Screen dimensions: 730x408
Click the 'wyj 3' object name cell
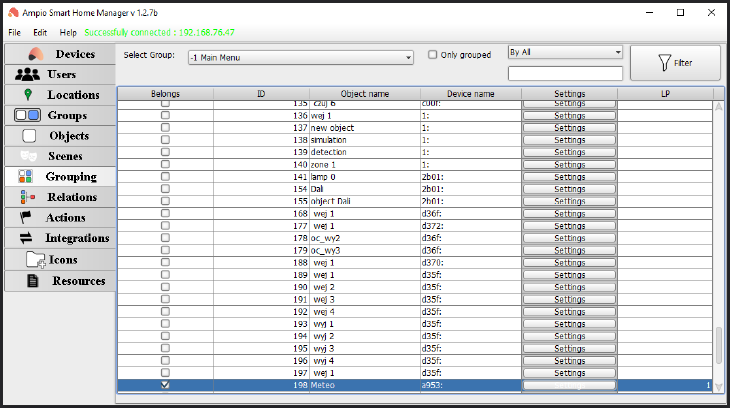[365, 348]
